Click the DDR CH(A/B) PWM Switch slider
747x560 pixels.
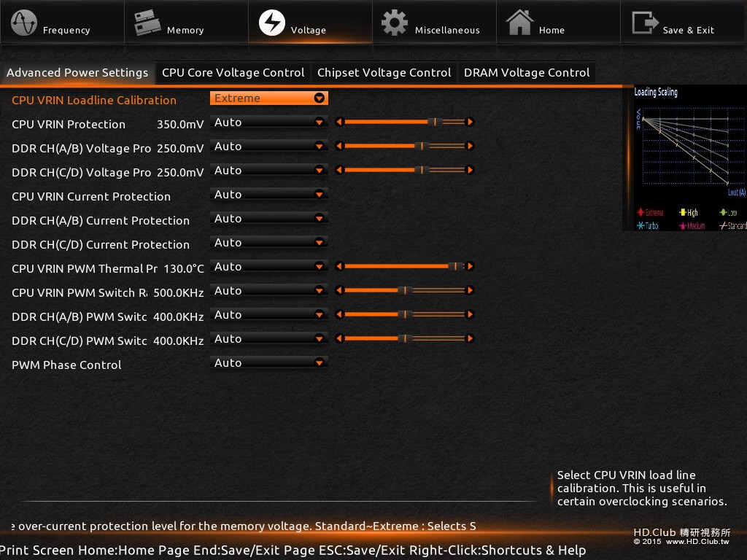[x=404, y=314]
